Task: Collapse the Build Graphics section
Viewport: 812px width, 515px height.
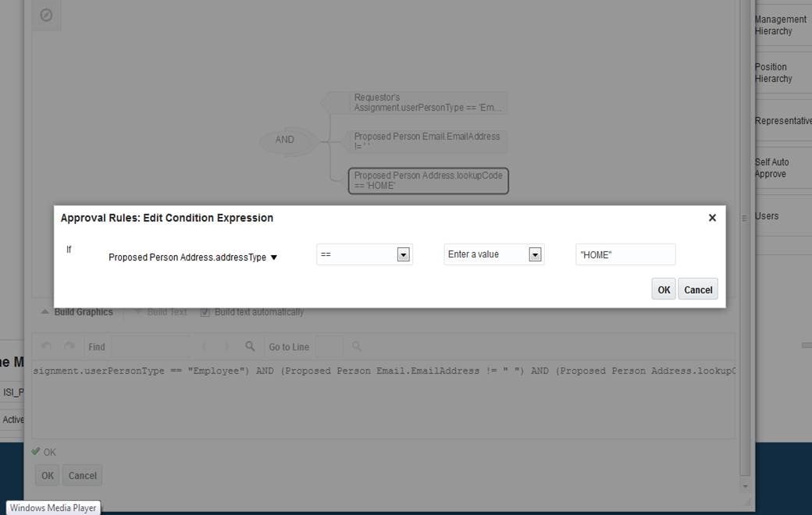Action: [45, 311]
